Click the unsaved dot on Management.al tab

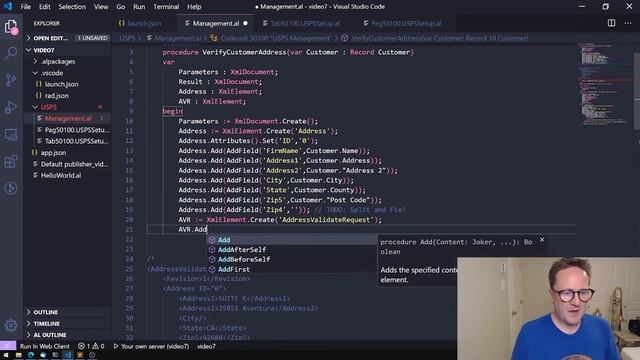point(245,23)
